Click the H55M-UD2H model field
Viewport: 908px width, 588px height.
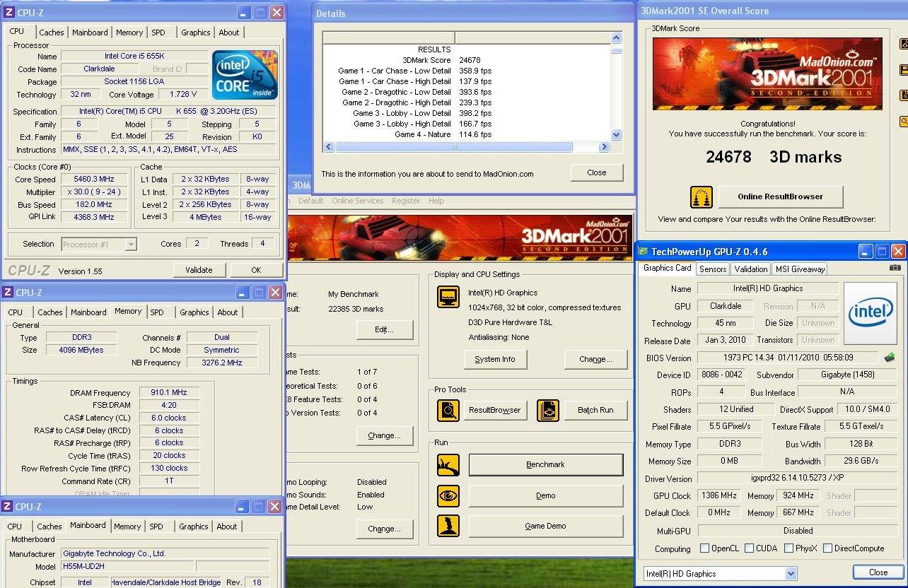tap(126, 567)
